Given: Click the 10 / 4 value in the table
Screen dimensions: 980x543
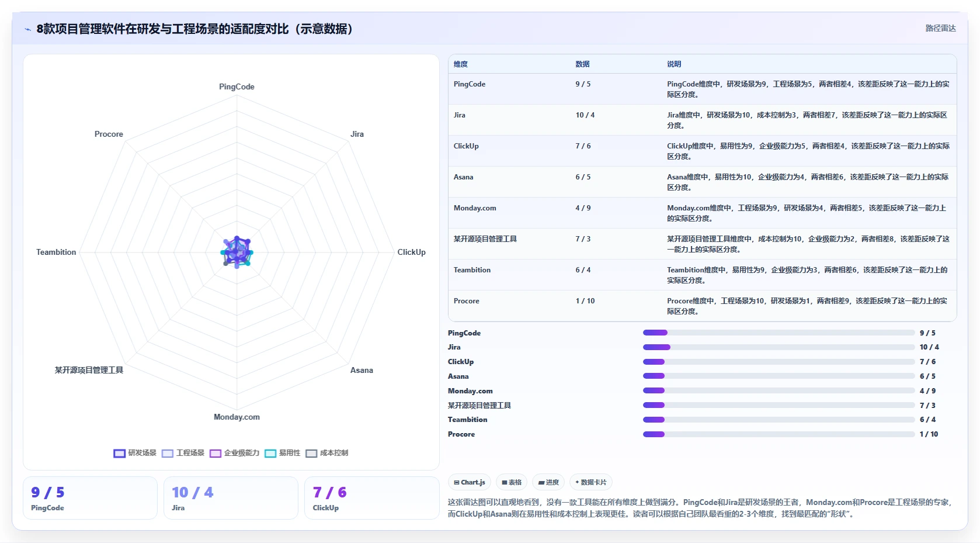Looking at the screenshot, I should [x=585, y=115].
